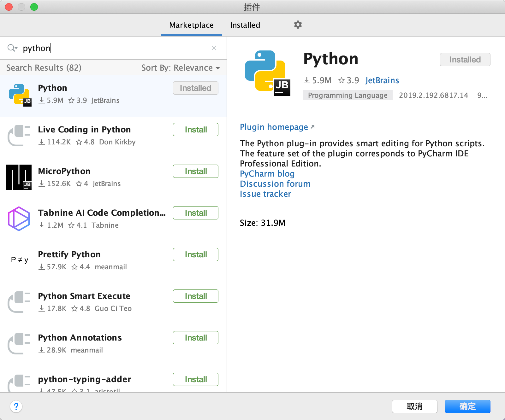Install Live Coding in Python plugin
505x420 pixels.
tap(196, 130)
